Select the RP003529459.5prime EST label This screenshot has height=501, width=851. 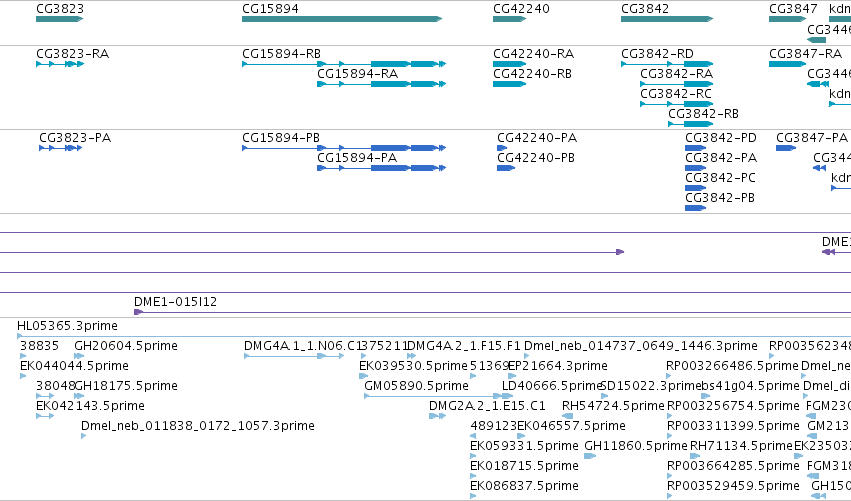pos(733,486)
